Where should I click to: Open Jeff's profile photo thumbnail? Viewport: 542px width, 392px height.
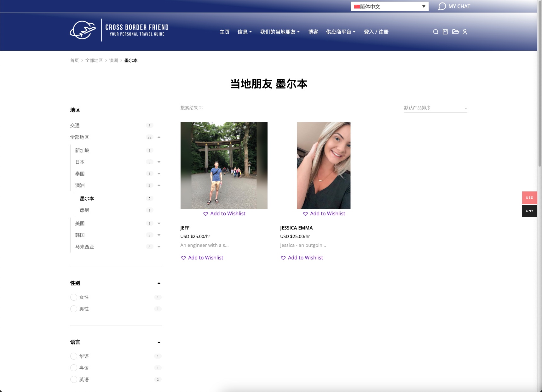[x=224, y=166]
